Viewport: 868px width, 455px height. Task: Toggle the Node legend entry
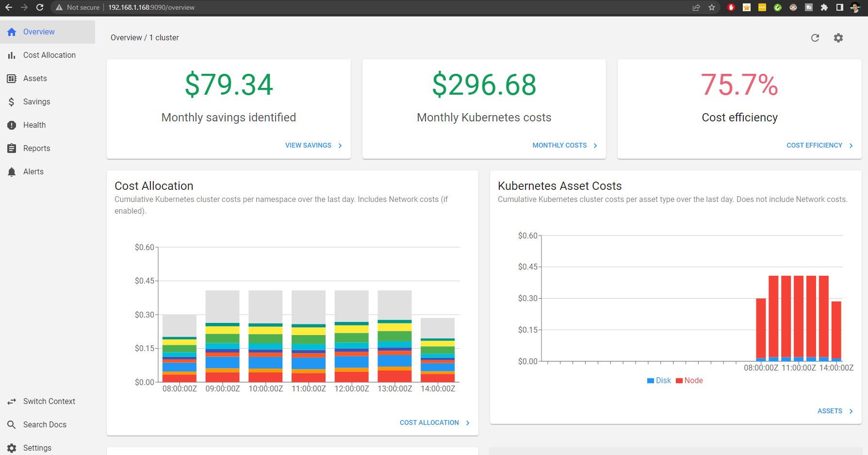pyautogui.click(x=689, y=381)
